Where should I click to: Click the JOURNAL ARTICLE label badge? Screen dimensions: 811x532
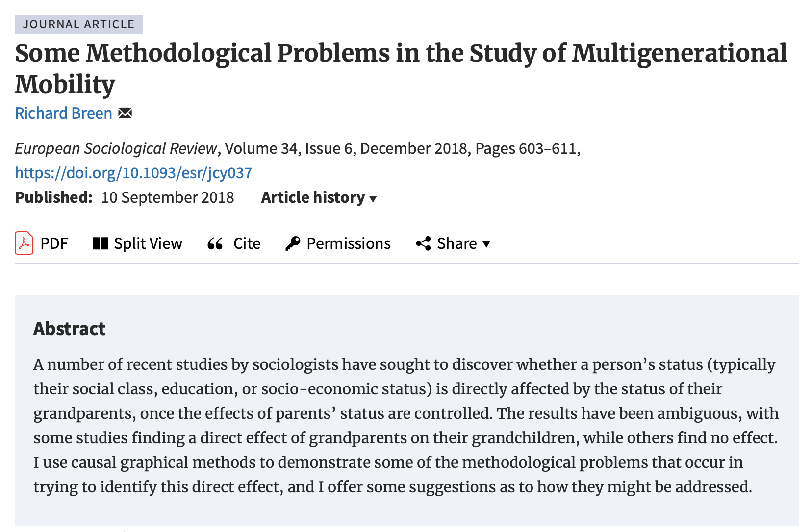(x=78, y=24)
